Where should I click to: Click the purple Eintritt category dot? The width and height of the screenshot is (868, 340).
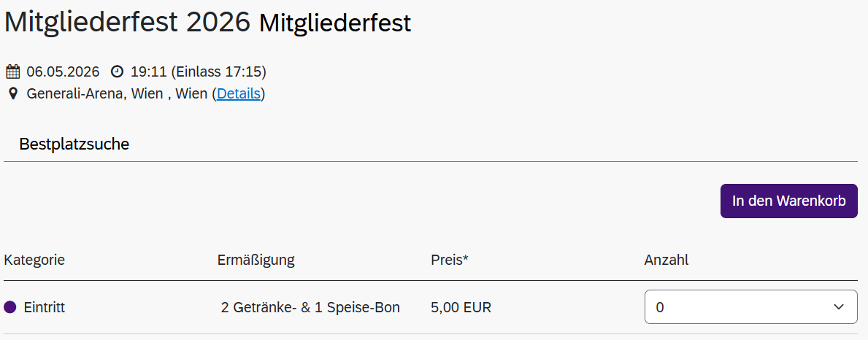click(10, 307)
